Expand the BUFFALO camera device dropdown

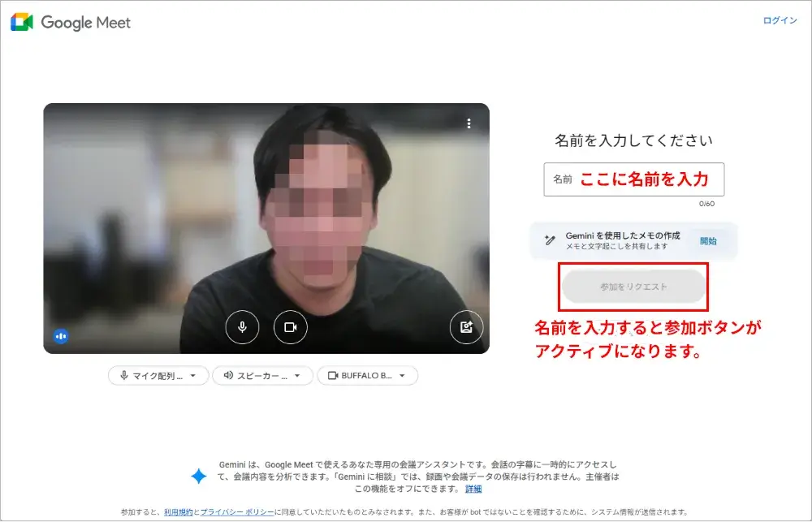click(x=402, y=375)
